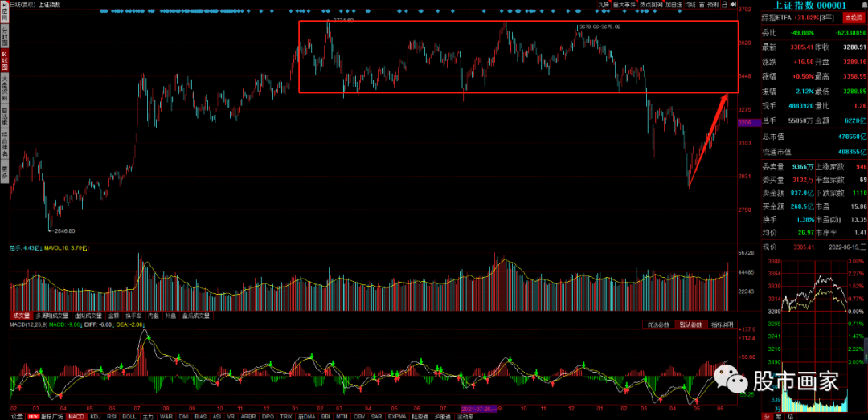Click the red 去投资 button

[854, 18]
